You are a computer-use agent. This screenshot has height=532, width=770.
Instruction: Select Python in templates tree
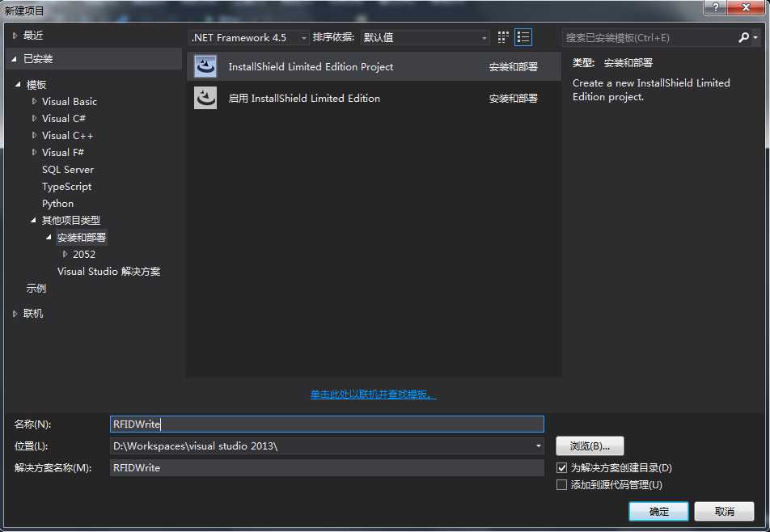click(58, 203)
